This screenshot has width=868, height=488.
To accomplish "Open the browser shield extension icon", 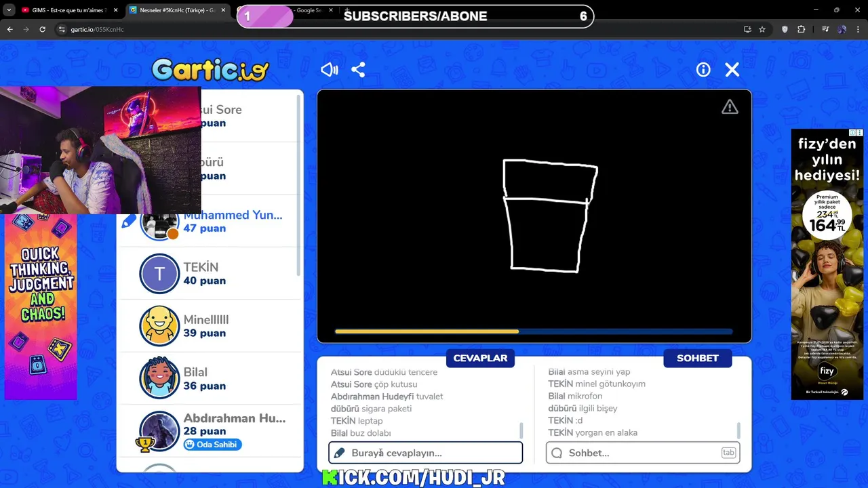I will [785, 29].
